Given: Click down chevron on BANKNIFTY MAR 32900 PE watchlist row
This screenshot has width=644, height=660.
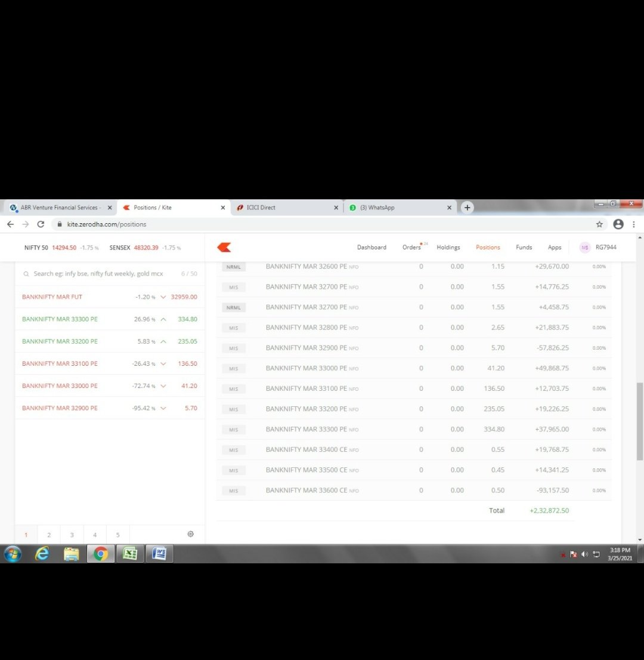Looking at the screenshot, I should [163, 408].
